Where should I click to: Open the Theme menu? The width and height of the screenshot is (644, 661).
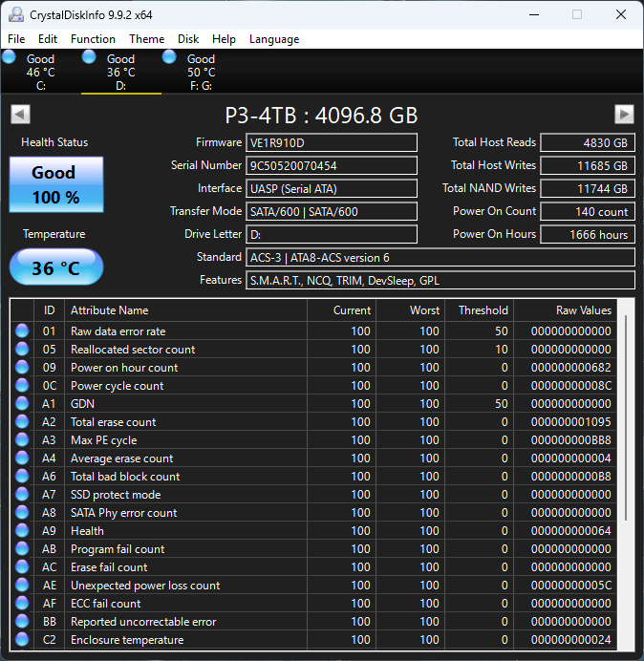point(147,39)
